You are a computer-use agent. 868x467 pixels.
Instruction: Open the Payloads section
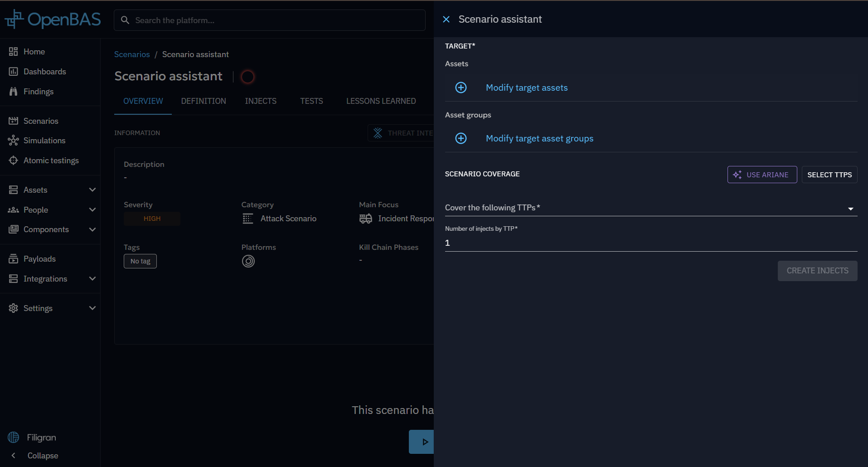tap(39, 259)
